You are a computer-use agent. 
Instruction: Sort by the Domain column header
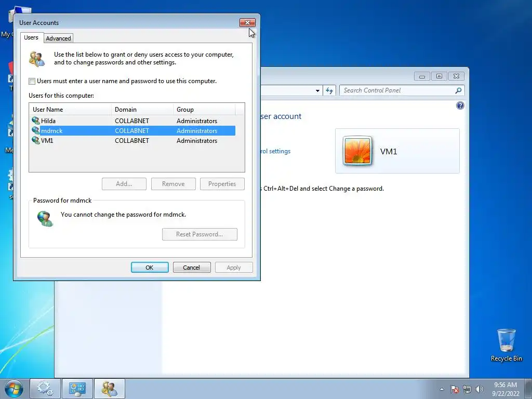click(142, 109)
